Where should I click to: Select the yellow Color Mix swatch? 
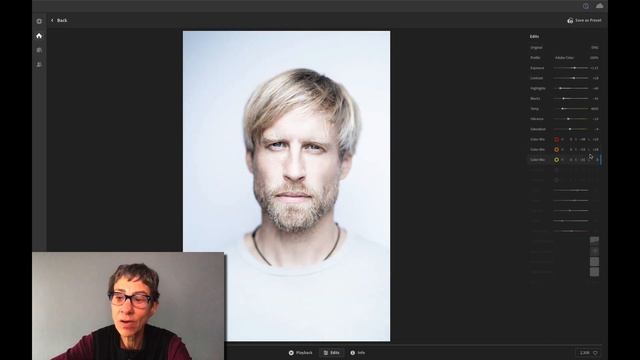tap(556, 160)
